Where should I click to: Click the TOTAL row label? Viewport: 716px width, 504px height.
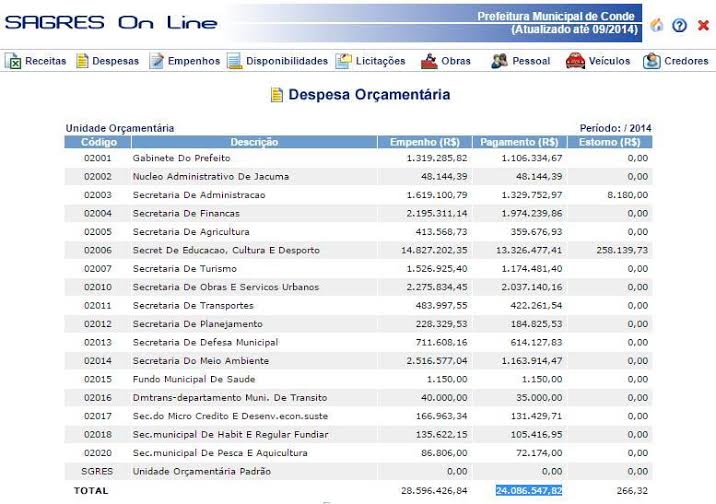tap(91, 491)
